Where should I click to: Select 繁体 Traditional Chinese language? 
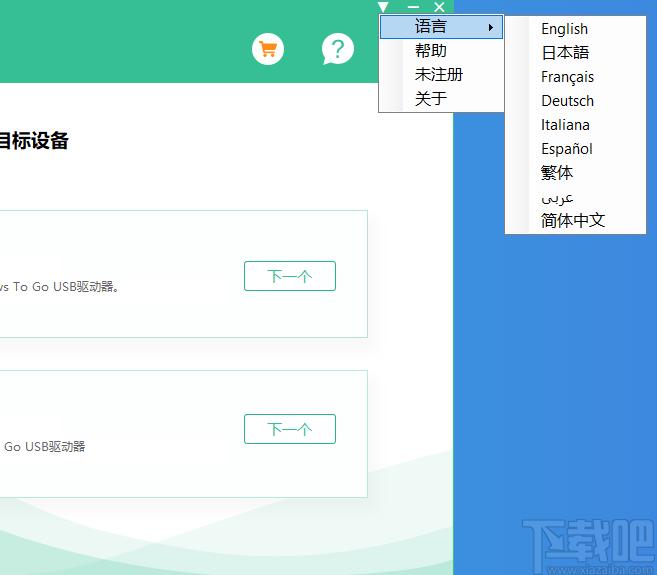[557, 173]
